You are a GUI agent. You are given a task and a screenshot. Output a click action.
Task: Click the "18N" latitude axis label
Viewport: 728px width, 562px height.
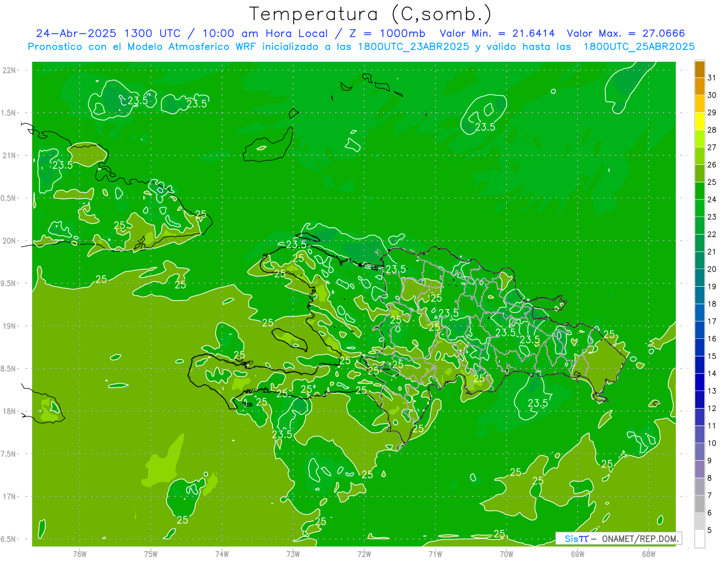(10, 411)
